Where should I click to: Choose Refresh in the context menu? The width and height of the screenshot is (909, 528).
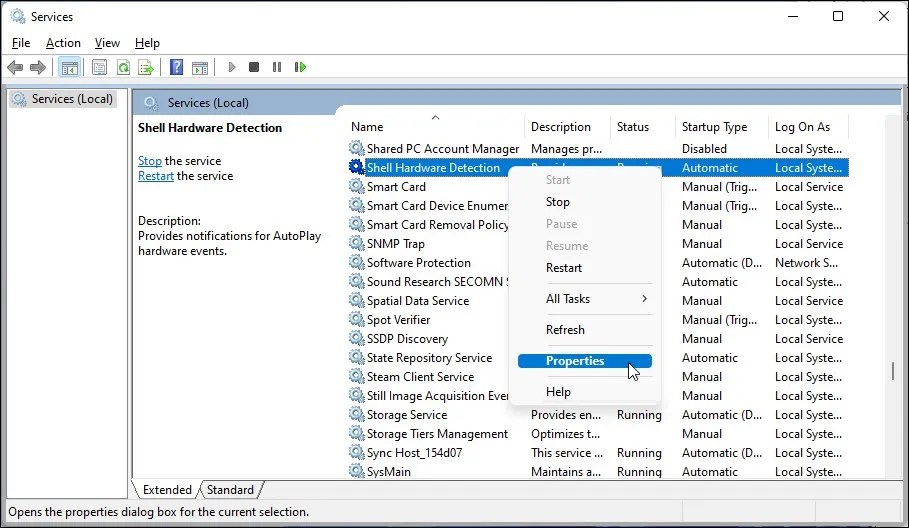click(x=585, y=330)
